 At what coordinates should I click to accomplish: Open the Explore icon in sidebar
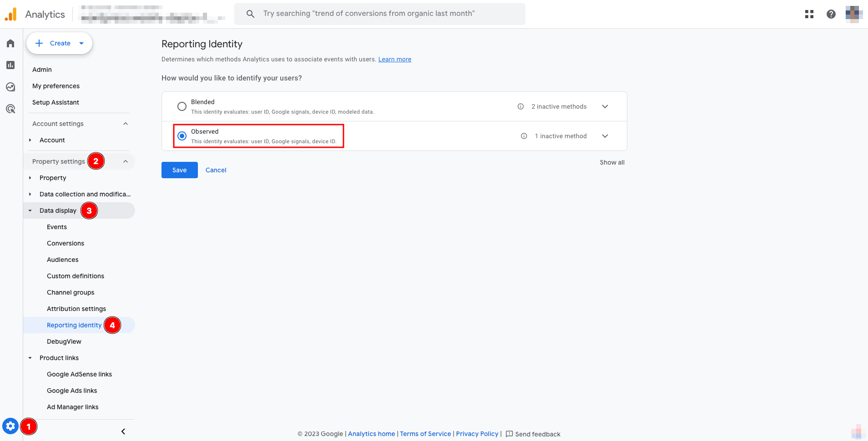(10, 87)
